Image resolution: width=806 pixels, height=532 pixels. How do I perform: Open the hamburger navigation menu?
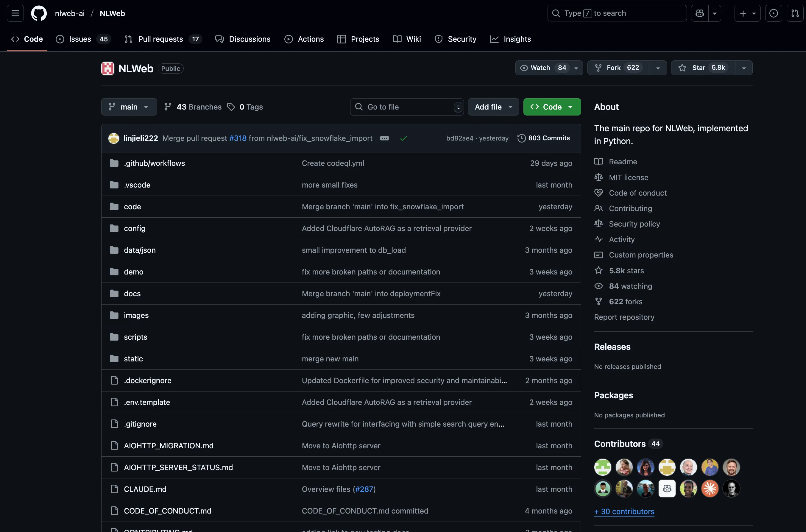click(x=15, y=13)
